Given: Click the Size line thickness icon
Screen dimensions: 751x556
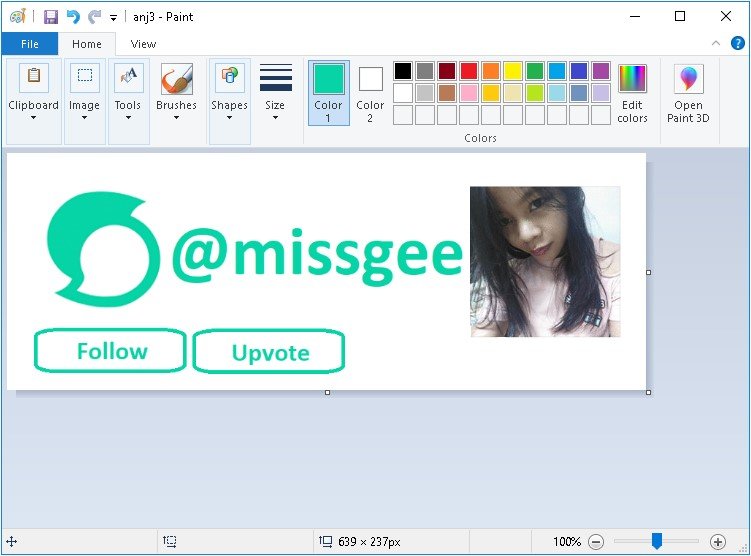Looking at the screenshot, I should point(276,78).
